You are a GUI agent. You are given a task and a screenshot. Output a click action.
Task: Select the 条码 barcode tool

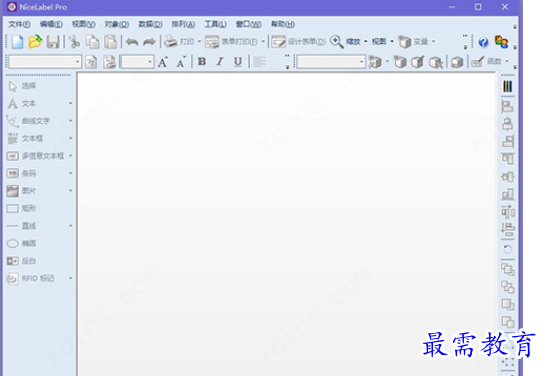click(22, 173)
